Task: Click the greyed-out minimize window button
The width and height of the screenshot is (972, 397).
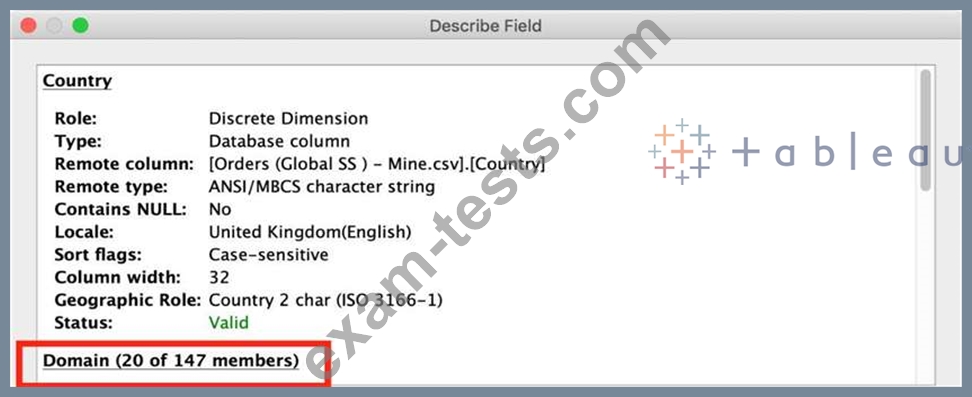Action: coord(55,25)
